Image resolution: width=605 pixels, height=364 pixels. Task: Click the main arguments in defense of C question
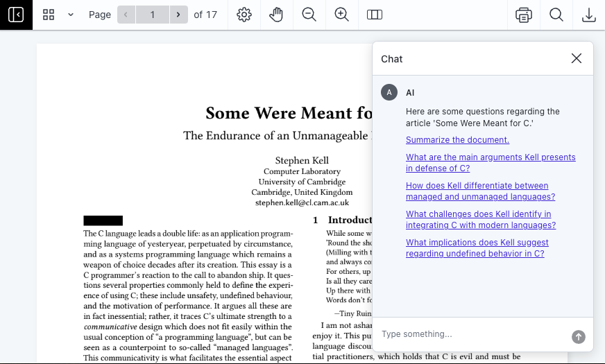click(491, 163)
